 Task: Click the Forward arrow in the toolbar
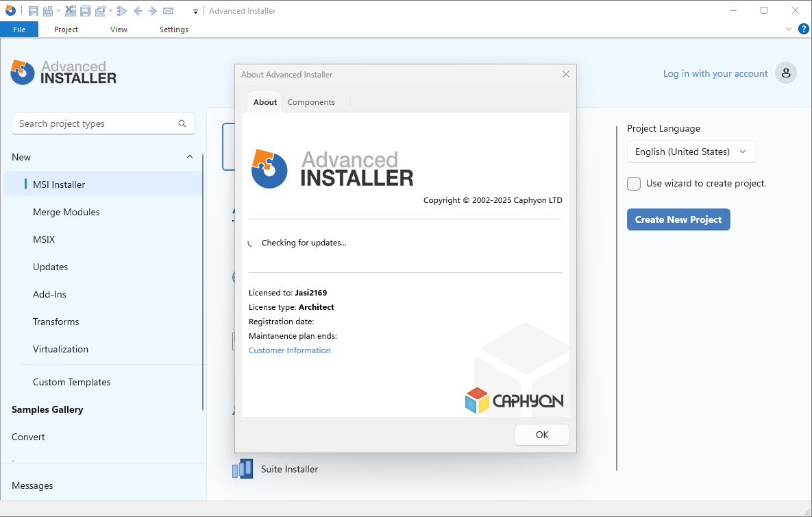pos(152,11)
